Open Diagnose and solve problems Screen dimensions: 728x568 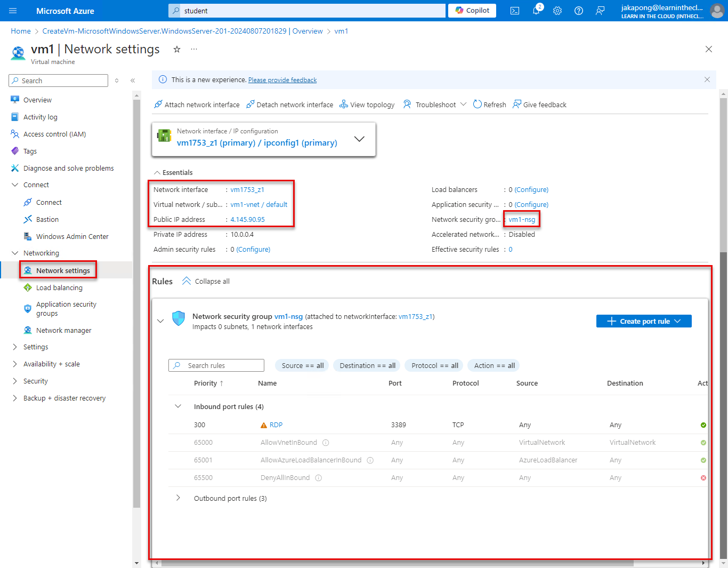(69, 168)
